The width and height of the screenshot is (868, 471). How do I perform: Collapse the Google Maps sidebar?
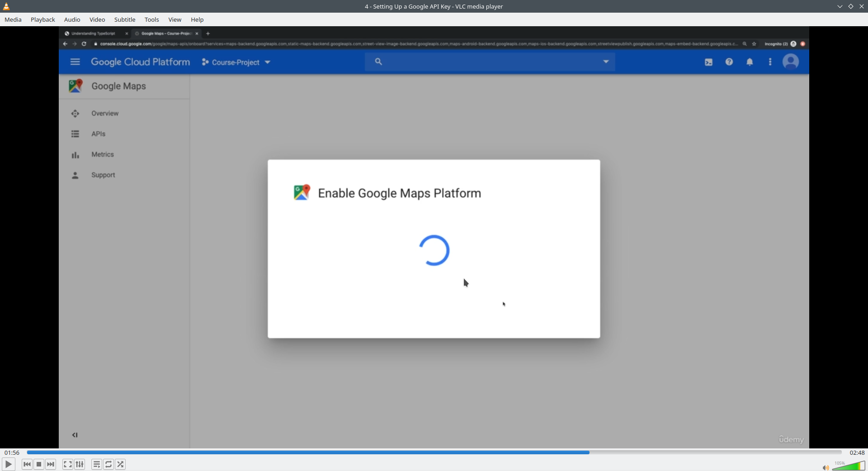click(x=75, y=435)
